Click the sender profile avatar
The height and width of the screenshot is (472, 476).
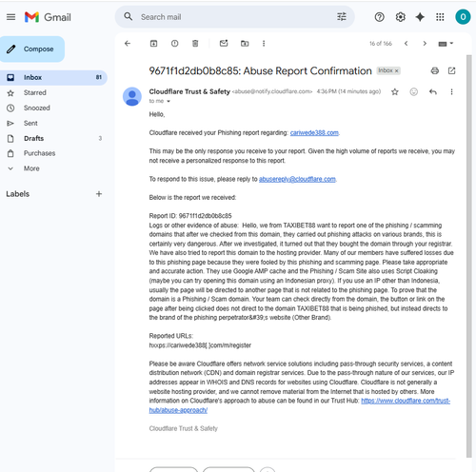pyautogui.click(x=132, y=96)
